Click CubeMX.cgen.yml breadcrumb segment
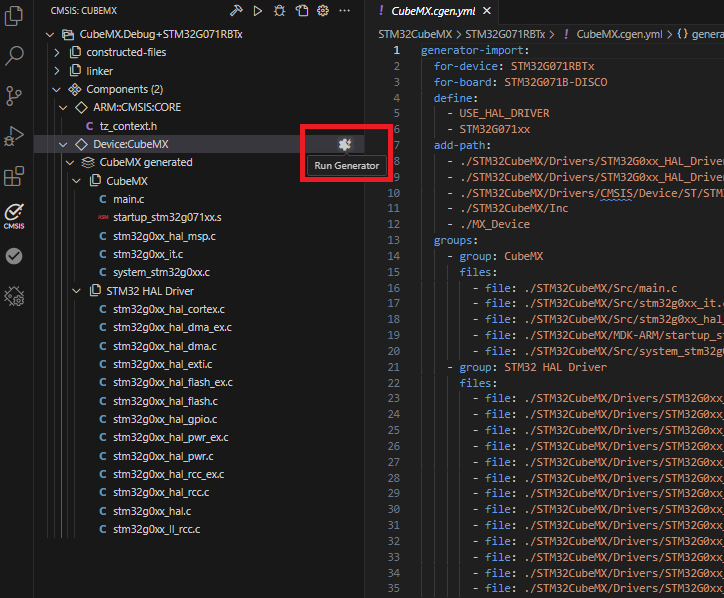Viewport: 724px width, 598px height. 619,35
